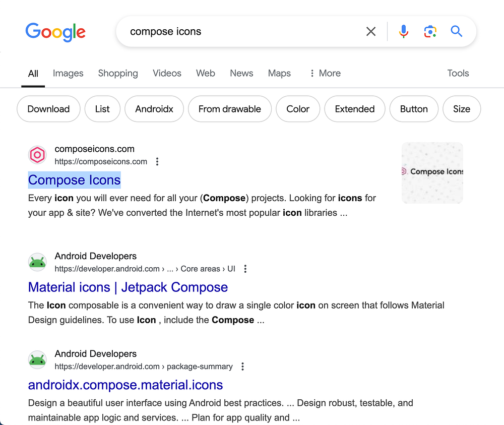Viewport: 504px width, 425px height.
Task: Select the Androidx filter chip
Action: pos(154,109)
